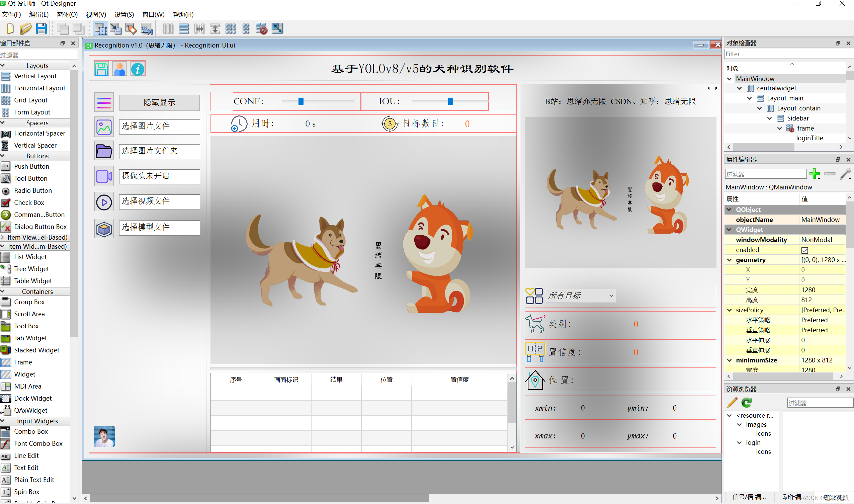This screenshot has width=854, height=504.
Task: Click the blue Save floppy icon in toolbar
Action: 41,29
